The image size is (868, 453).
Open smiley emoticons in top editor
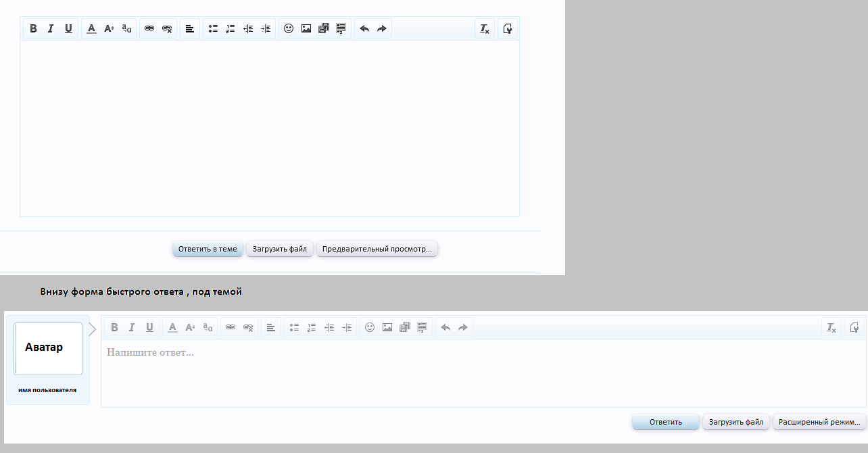pos(289,28)
